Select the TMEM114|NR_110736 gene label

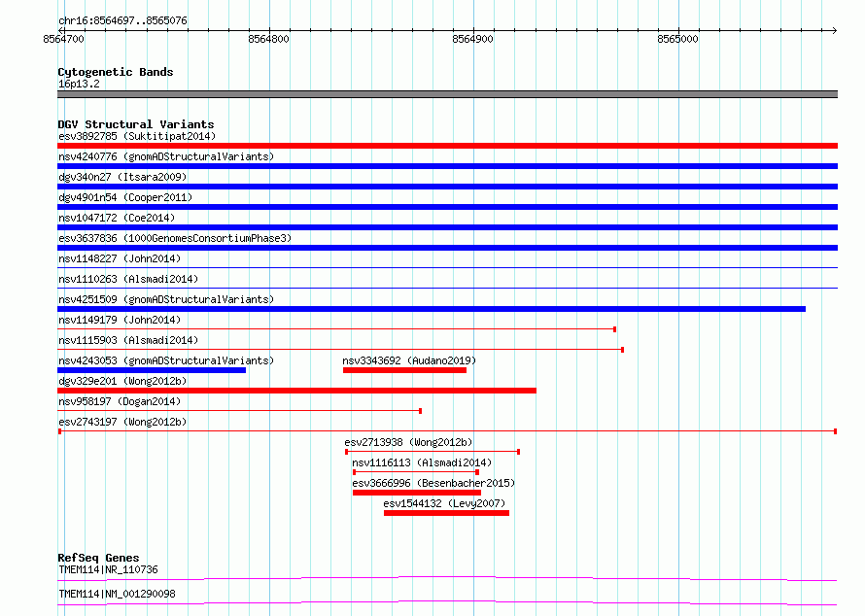point(108,569)
